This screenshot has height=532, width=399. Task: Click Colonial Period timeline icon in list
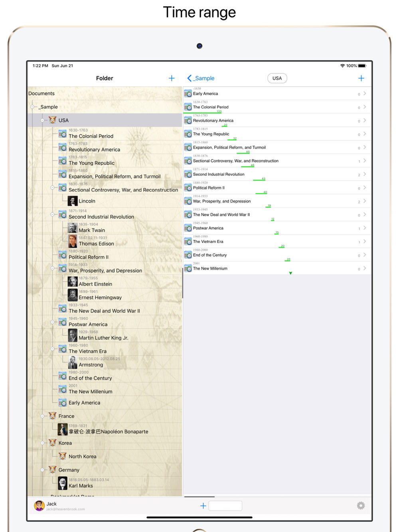pos(188,107)
